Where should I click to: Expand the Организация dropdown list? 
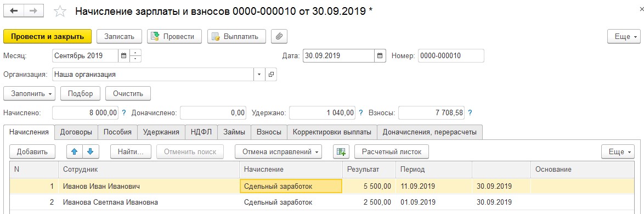click(x=259, y=75)
